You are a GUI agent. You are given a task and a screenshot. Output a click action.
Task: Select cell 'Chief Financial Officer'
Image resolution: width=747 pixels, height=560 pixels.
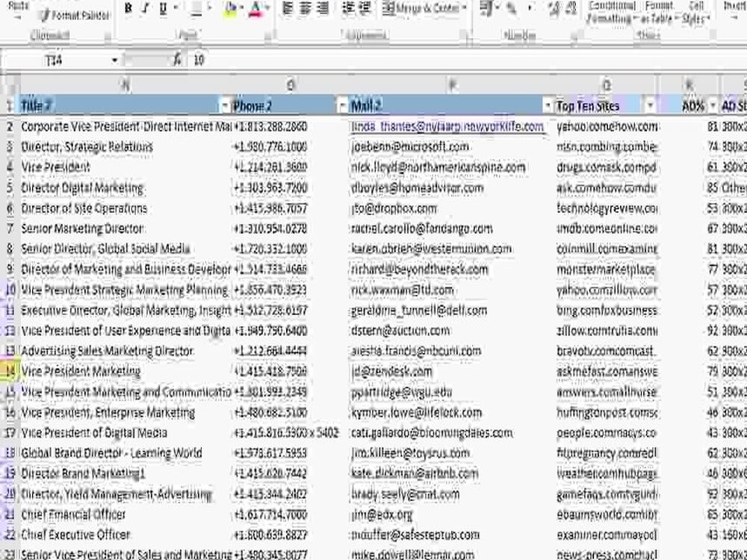coord(125,514)
